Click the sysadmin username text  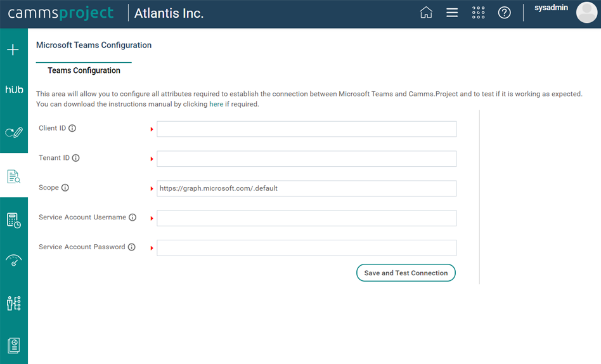[x=551, y=8]
